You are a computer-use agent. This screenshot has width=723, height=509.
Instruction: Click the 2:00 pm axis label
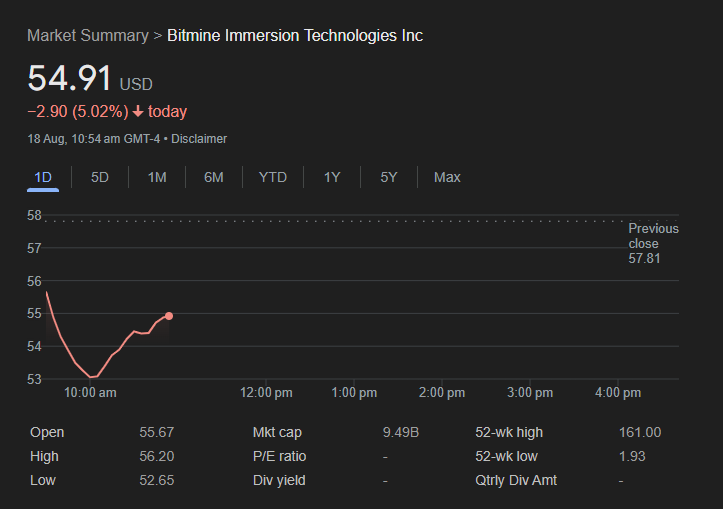coord(442,393)
